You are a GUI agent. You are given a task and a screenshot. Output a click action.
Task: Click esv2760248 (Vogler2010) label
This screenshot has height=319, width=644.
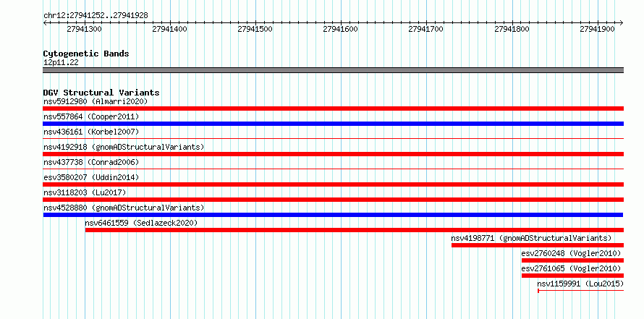[571, 253]
